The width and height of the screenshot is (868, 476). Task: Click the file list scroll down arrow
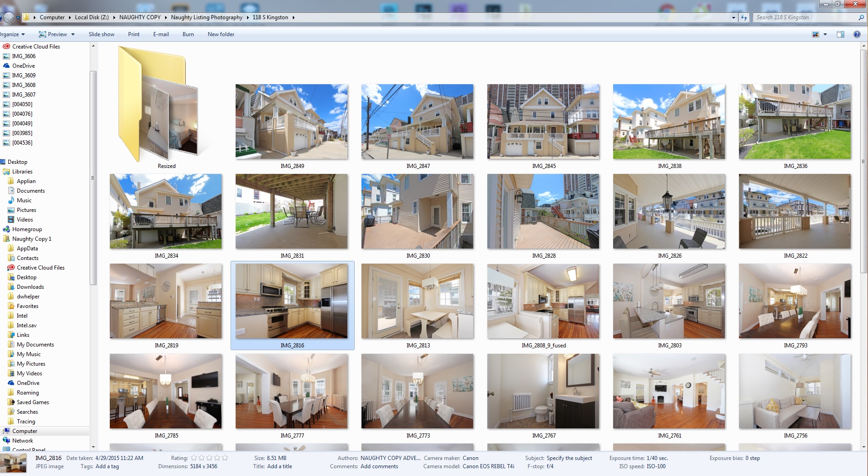(864, 447)
